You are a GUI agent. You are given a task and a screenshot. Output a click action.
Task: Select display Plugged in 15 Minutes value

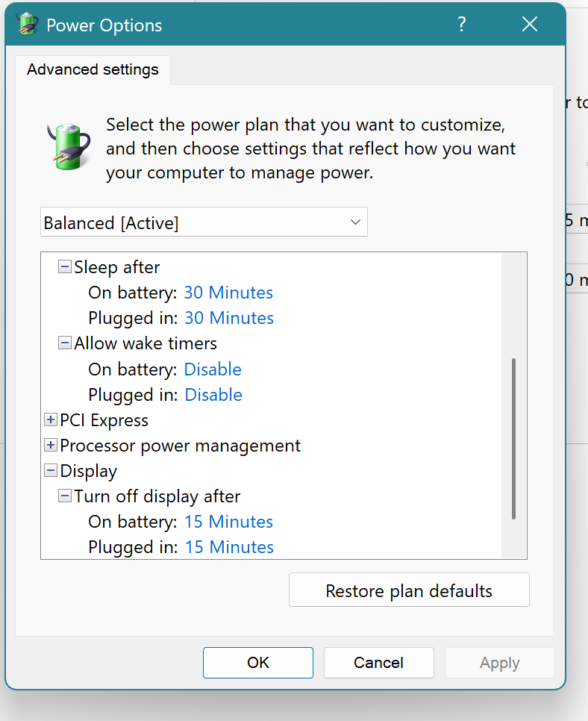tap(229, 547)
